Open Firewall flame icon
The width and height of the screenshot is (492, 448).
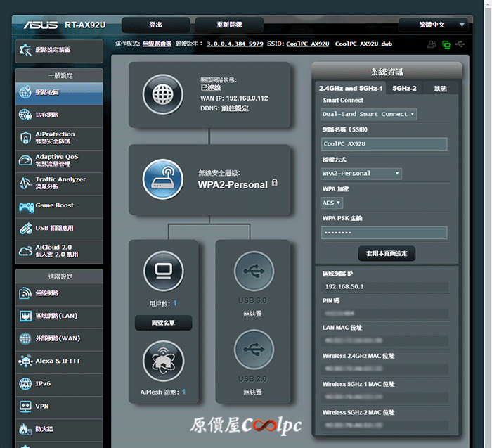[x=25, y=429]
